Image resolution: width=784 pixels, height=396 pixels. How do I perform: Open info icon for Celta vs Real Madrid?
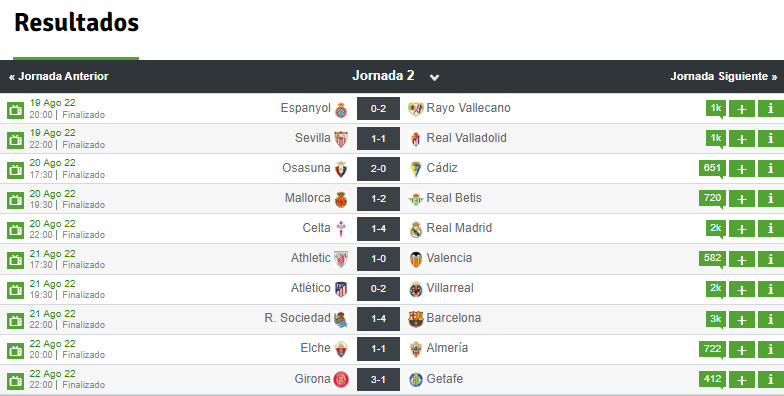point(771,229)
